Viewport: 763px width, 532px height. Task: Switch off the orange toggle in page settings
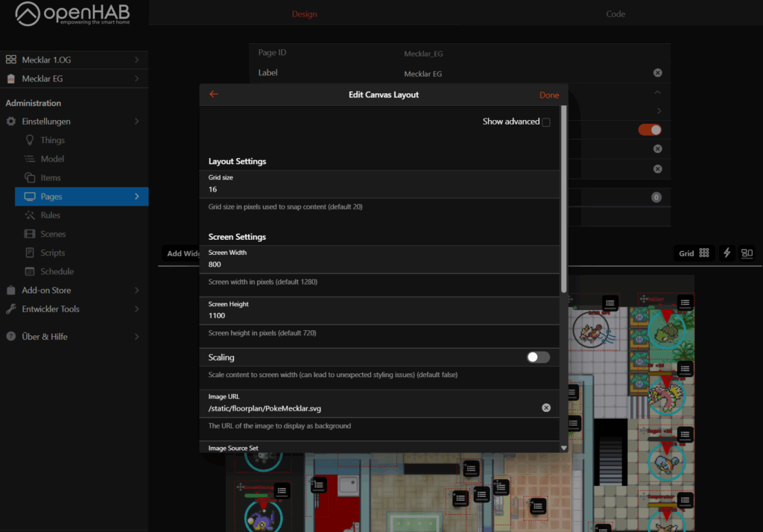pyautogui.click(x=650, y=130)
